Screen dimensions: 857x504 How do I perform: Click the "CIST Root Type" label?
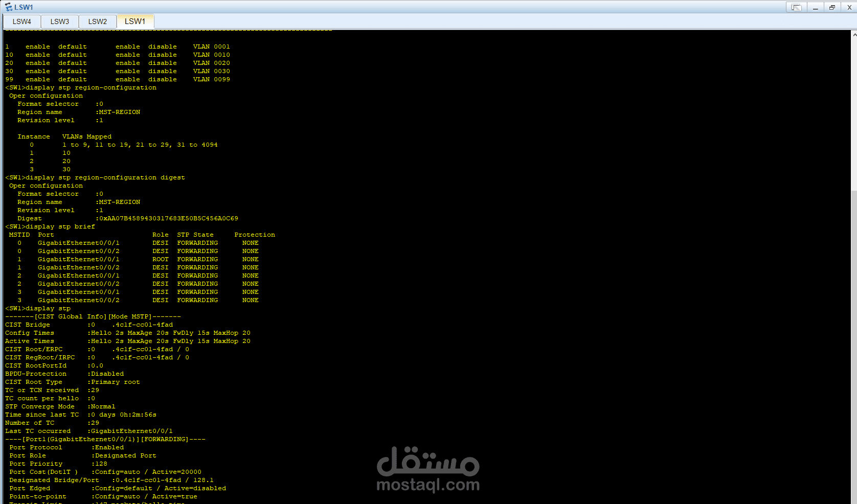click(x=34, y=382)
